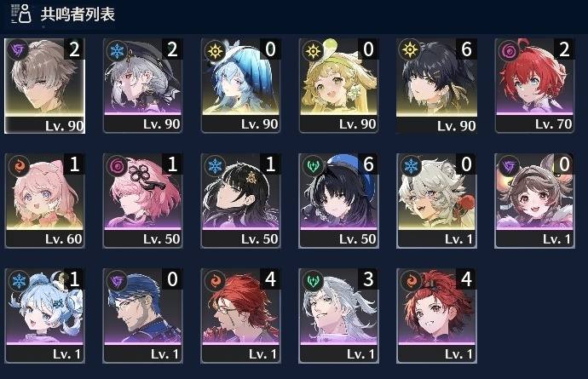Click the resonator list icon beside 共鸣者列表
This screenshot has height=379, width=588.
[21, 14]
